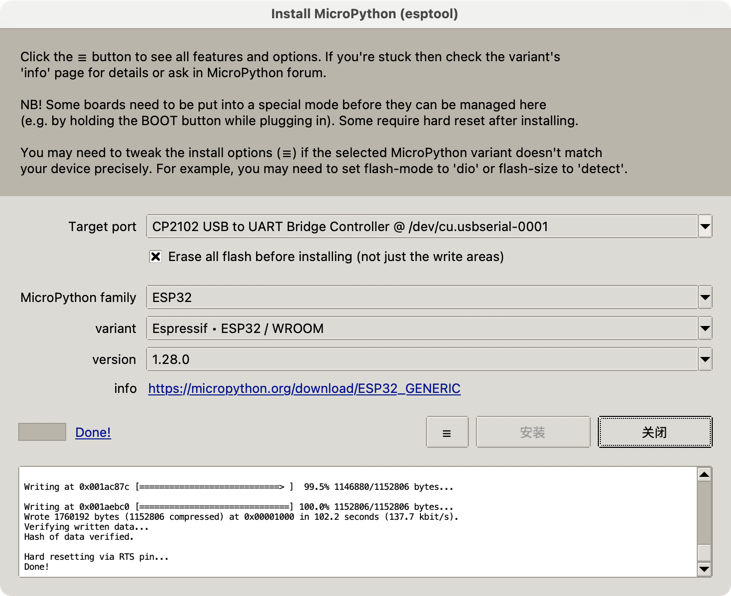Click the Target port field showing CP2102
This screenshot has width=731, height=596.
[422, 227]
